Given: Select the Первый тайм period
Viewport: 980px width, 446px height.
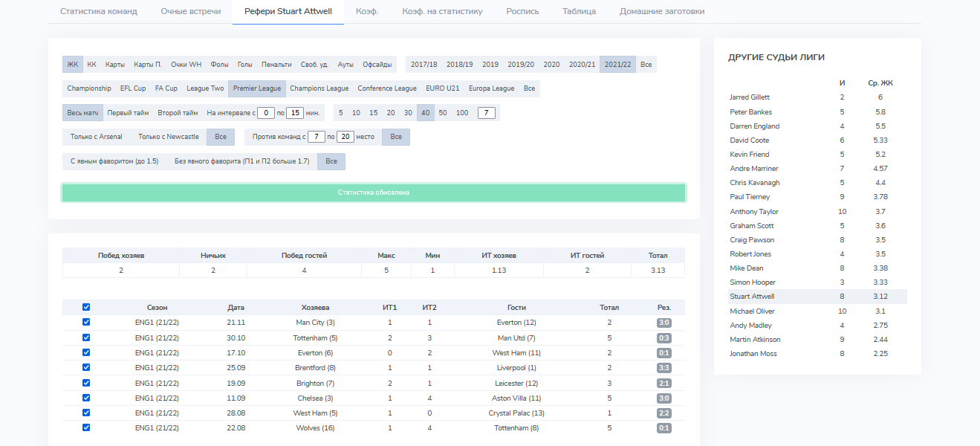Looking at the screenshot, I should click(128, 113).
